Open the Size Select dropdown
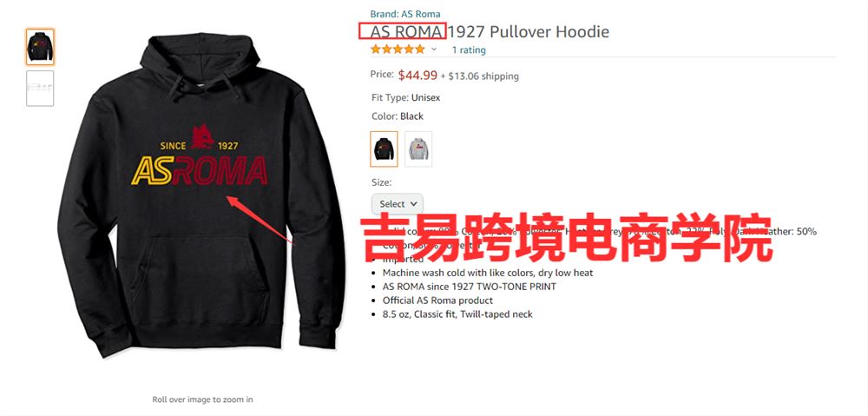 pos(398,204)
